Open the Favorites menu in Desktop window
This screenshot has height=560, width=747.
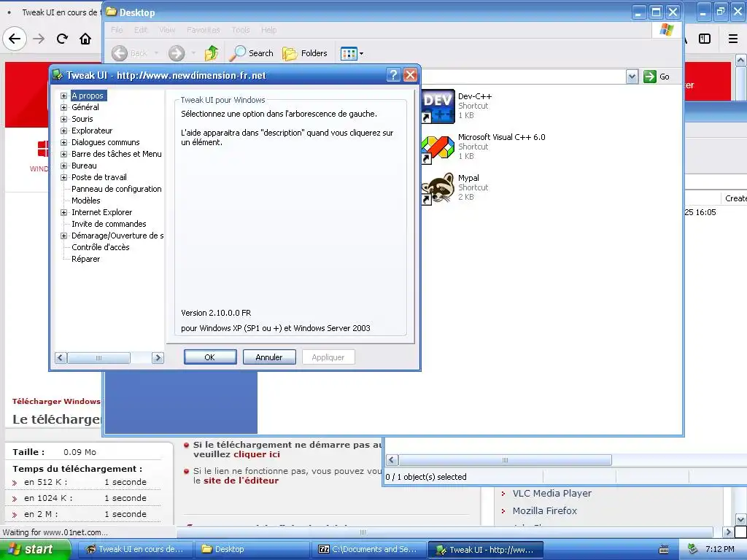point(204,30)
